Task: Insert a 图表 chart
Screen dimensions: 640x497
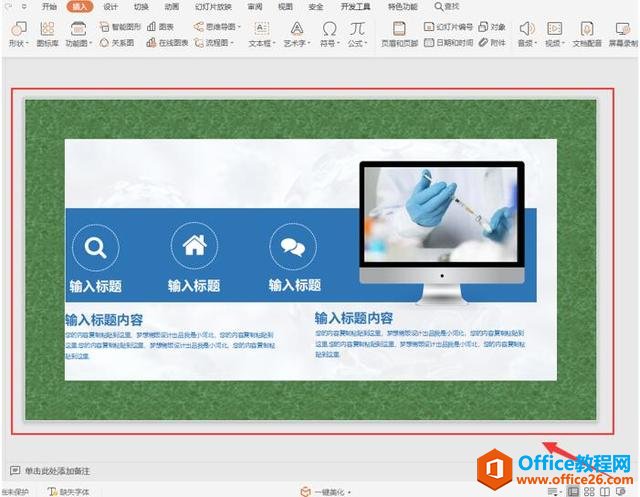Action: click(x=160, y=27)
